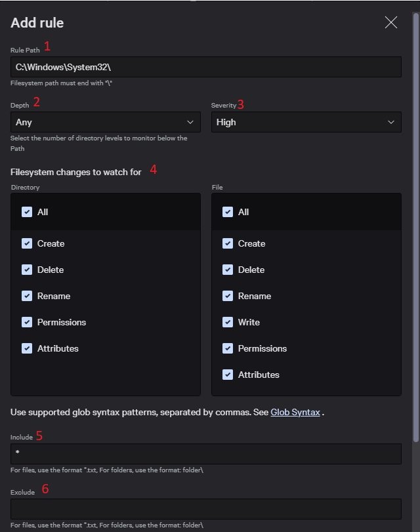Toggle the File Attributes checkbox
This screenshot has height=532, width=420.
228,375
